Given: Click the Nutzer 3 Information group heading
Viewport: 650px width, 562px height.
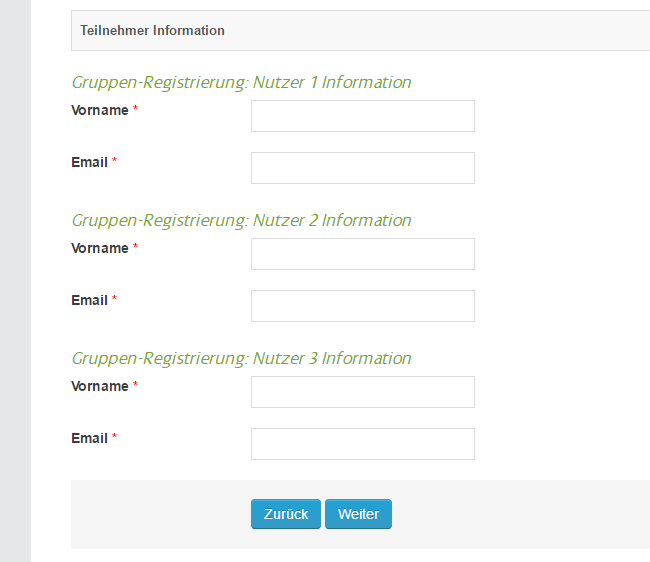Looking at the screenshot, I should (x=241, y=358).
